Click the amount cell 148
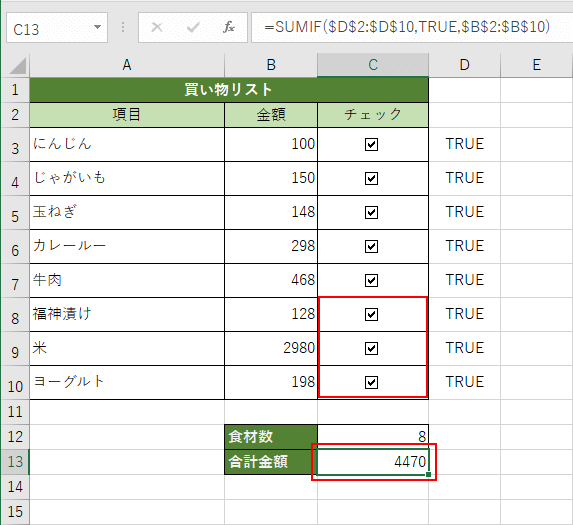Screen dimensions: 573x525 pyautogui.click(x=271, y=213)
